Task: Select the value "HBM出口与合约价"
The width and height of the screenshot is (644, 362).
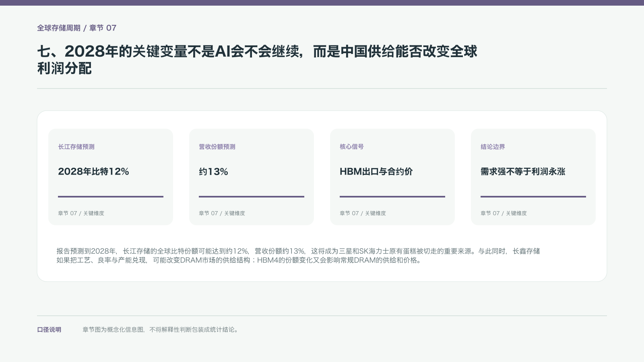Action: tap(376, 171)
